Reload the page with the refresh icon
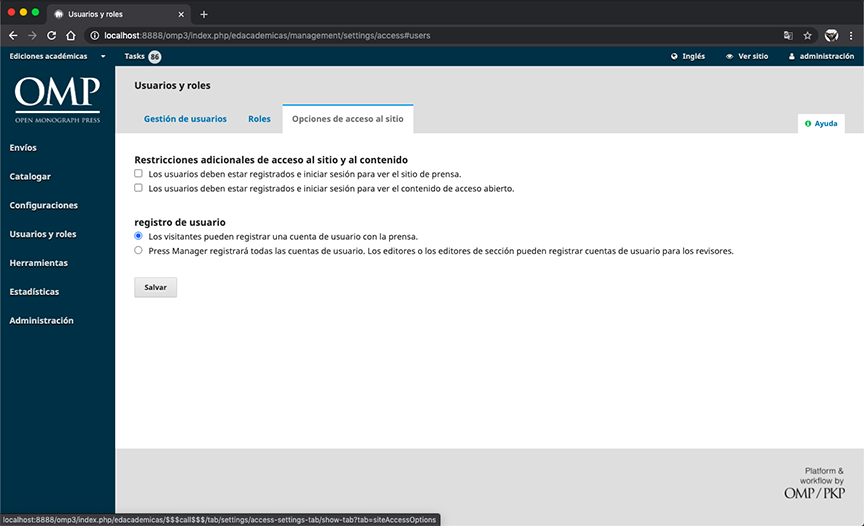Image resolution: width=864 pixels, height=526 pixels. pyautogui.click(x=50, y=35)
